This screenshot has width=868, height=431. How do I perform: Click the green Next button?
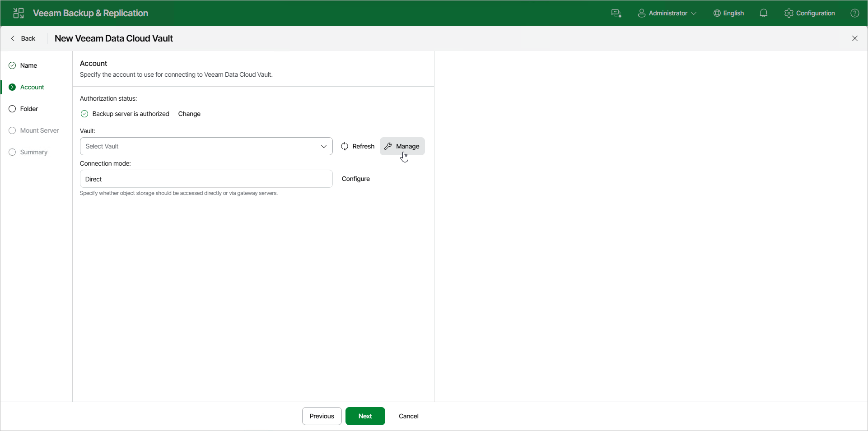pyautogui.click(x=365, y=416)
